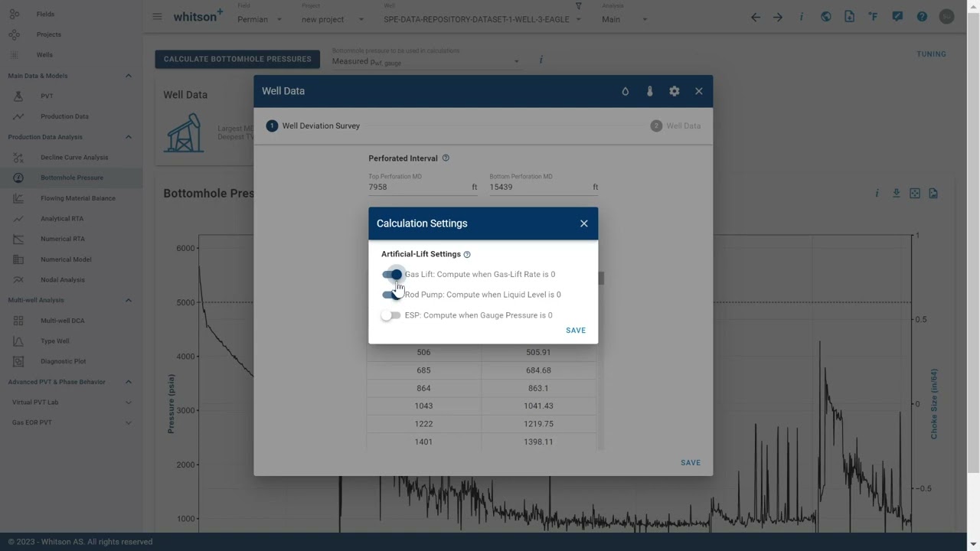Collapse Production Data Analysis section
This screenshot has width=980, height=551.
128,137
